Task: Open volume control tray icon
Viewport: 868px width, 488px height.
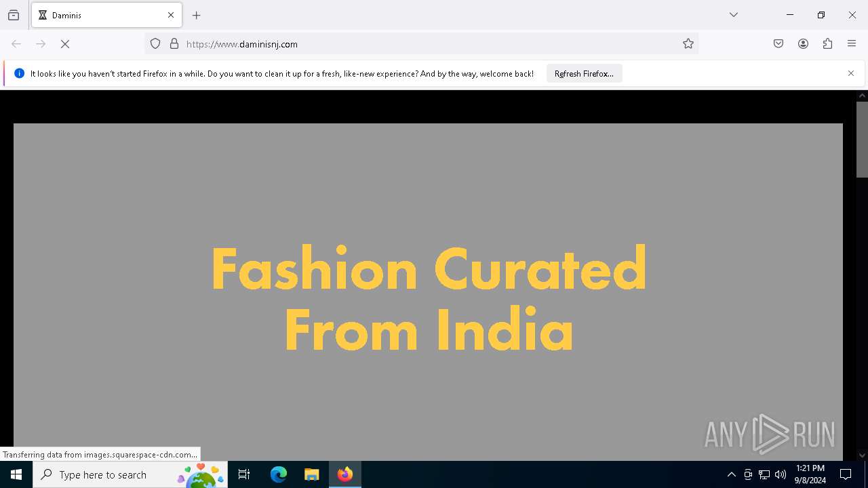Action: (x=781, y=474)
